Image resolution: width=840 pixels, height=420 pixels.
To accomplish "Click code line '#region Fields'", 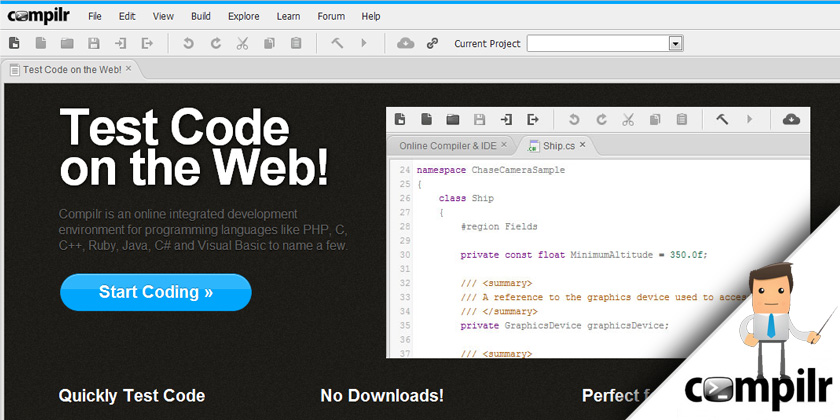I will (x=499, y=227).
